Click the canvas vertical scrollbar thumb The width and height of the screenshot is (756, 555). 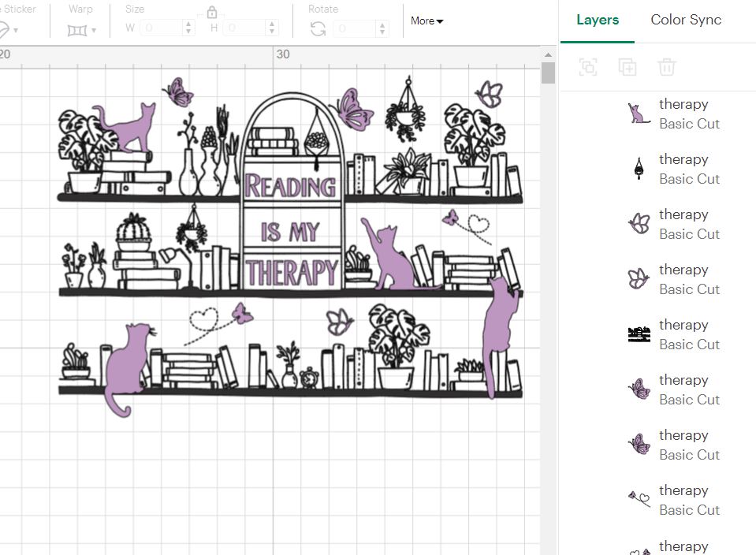click(x=548, y=73)
